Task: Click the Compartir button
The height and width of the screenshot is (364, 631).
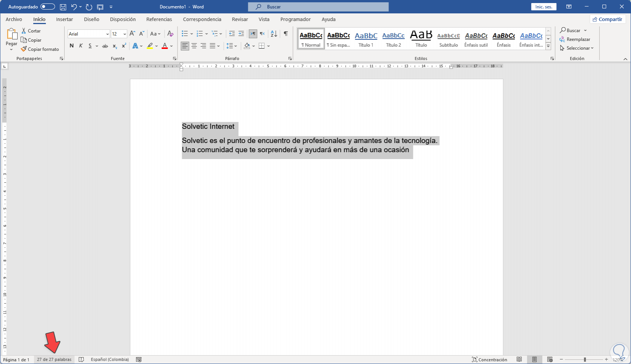Action: tap(607, 19)
